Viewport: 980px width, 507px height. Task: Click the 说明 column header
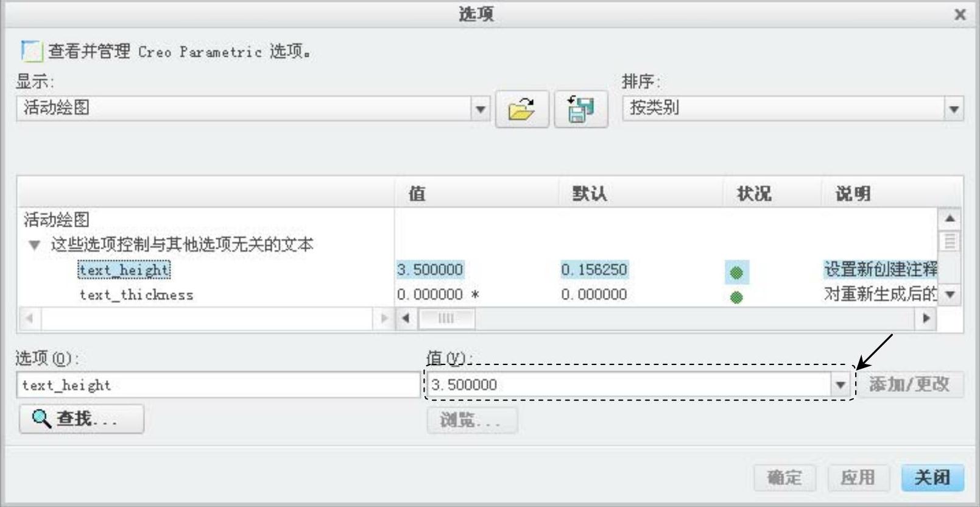click(853, 194)
